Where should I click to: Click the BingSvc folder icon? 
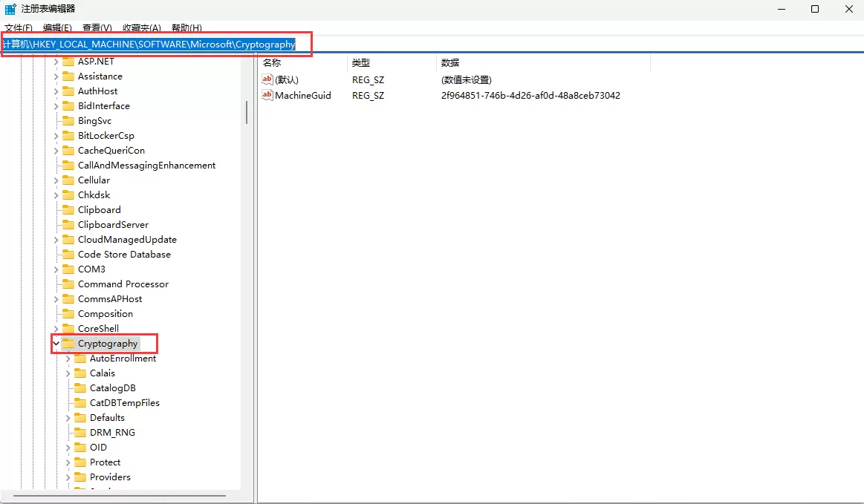click(x=68, y=121)
